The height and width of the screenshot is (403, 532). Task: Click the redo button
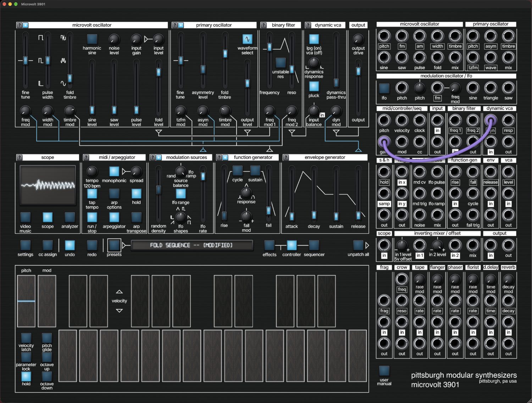pos(92,245)
